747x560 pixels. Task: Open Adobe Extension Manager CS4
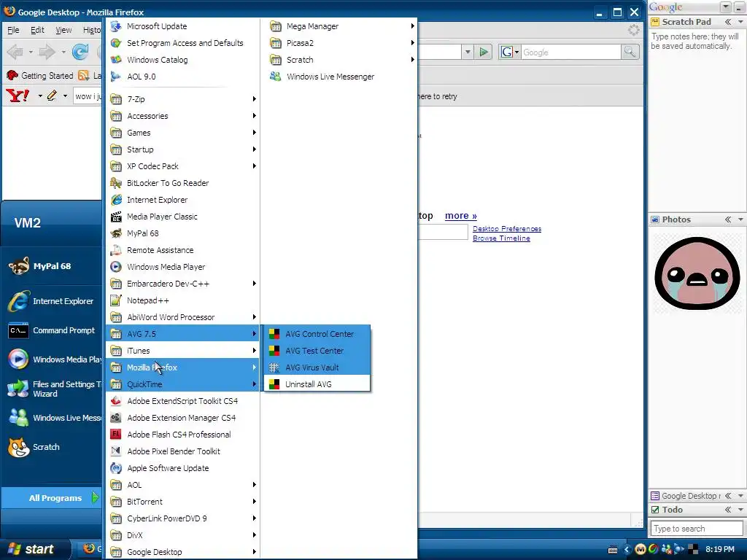pyautogui.click(x=183, y=418)
